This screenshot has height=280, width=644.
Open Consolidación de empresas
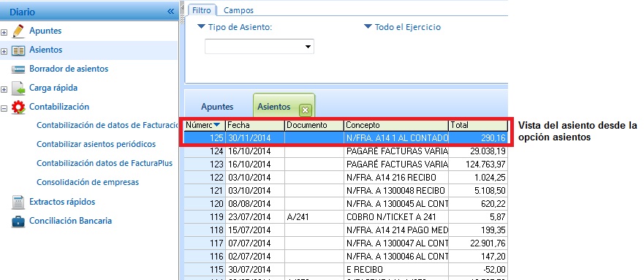[88, 182]
